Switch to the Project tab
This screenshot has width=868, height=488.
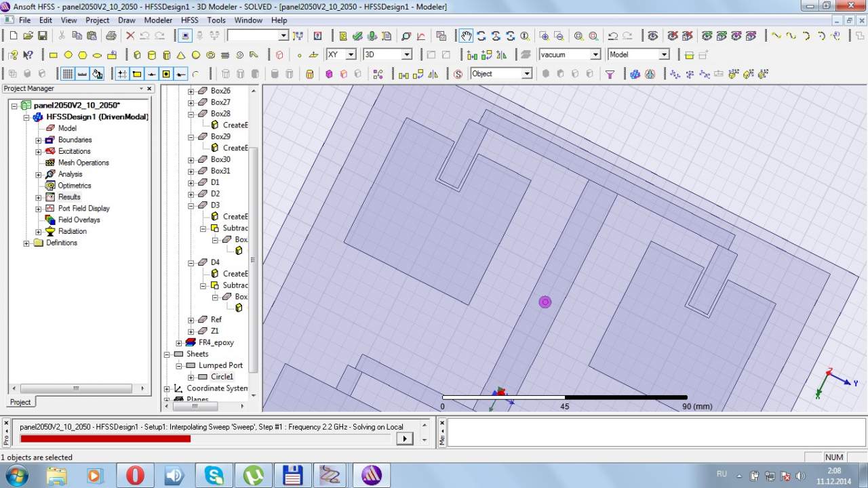click(20, 402)
